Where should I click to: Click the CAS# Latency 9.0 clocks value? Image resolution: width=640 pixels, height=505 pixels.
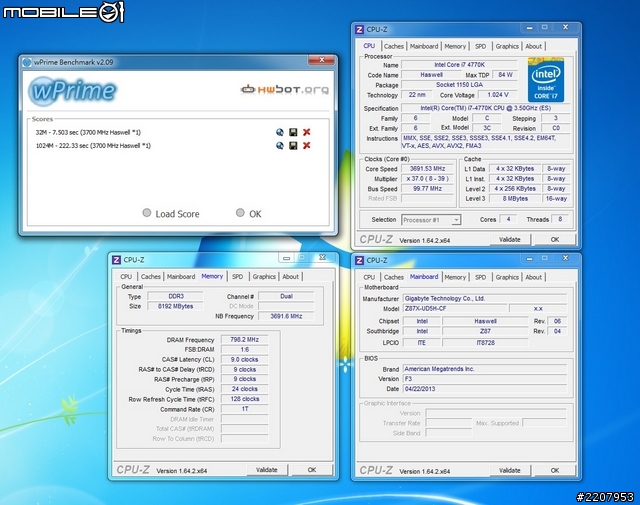(x=244, y=360)
